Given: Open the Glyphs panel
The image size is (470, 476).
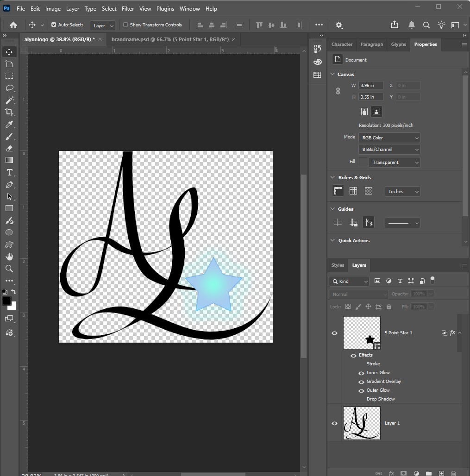Looking at the screenshot, I should pyautogui.click(x=397, y=44).
